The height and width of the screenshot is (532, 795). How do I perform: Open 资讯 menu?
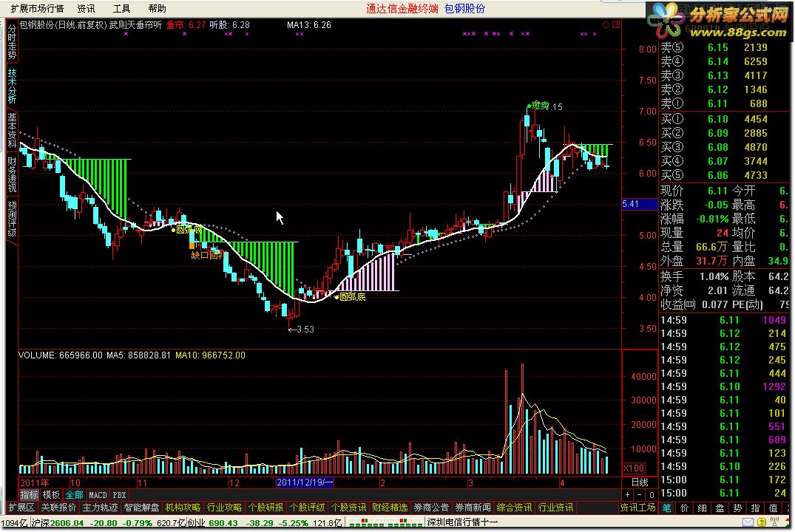pos(86,9)
